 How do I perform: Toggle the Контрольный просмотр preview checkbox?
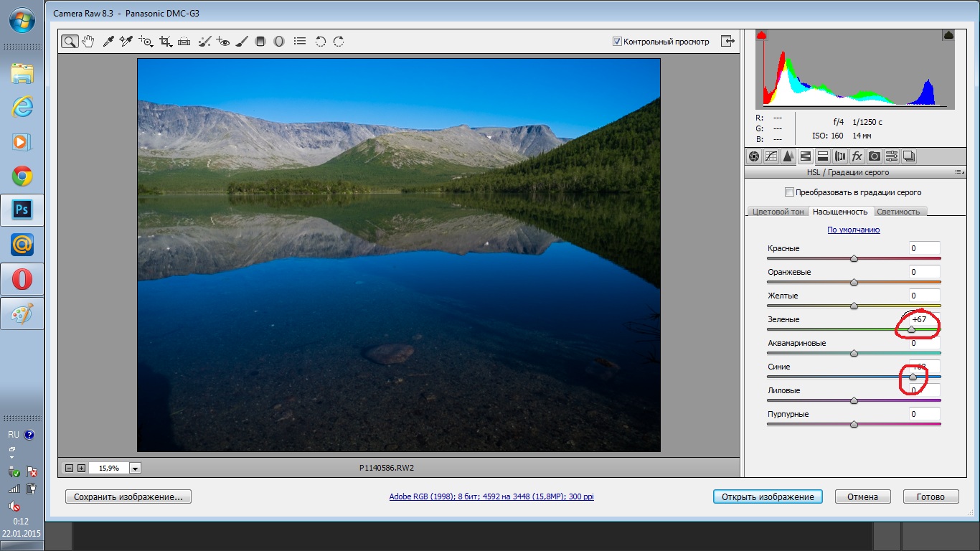tap(617, 42)
